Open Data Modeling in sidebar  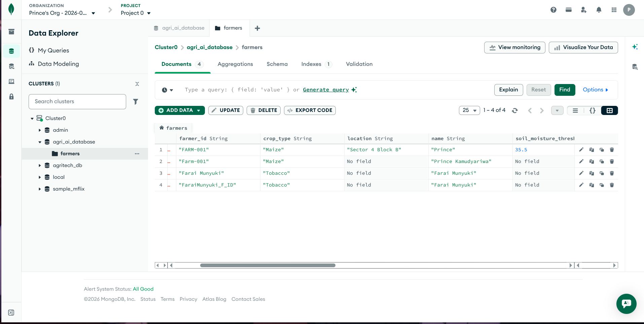(54, 64)
